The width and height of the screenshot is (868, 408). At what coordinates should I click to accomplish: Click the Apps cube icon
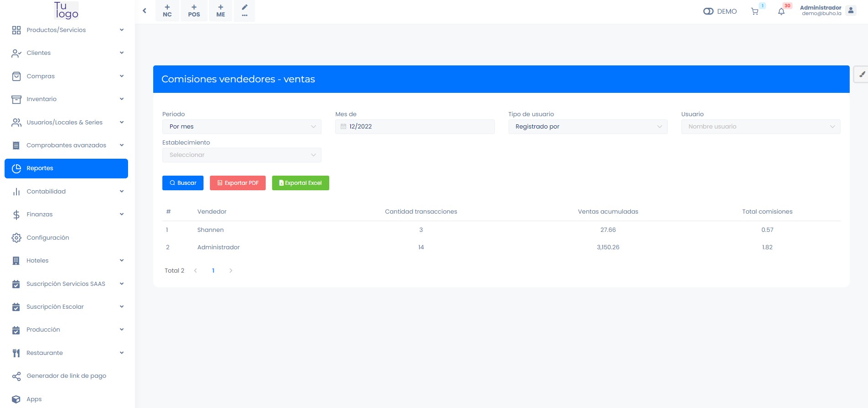(16, 399)
